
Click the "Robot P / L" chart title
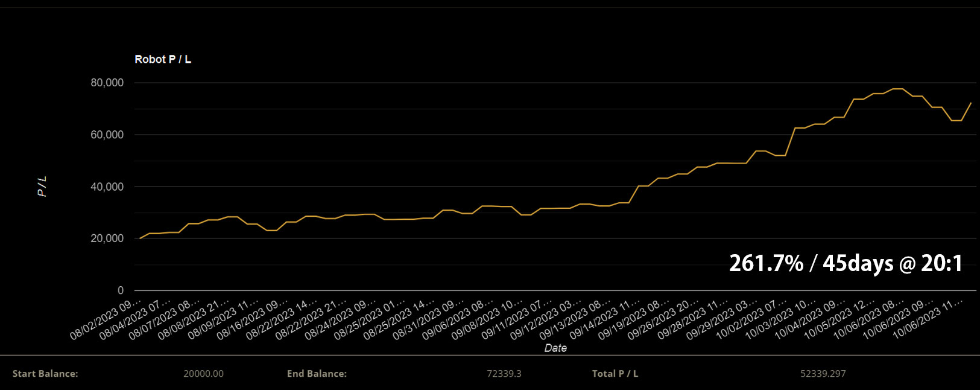[x=163, y=59]
